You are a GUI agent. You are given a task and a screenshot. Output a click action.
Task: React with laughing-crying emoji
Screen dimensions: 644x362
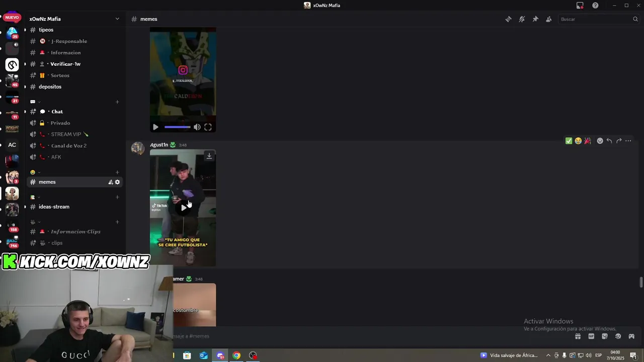(578, 141)
